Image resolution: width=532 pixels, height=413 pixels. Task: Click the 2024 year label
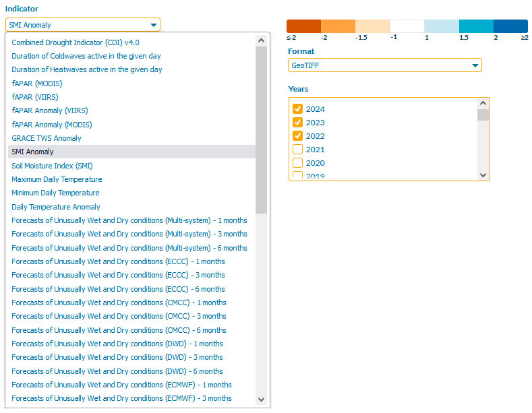point(315,109)
